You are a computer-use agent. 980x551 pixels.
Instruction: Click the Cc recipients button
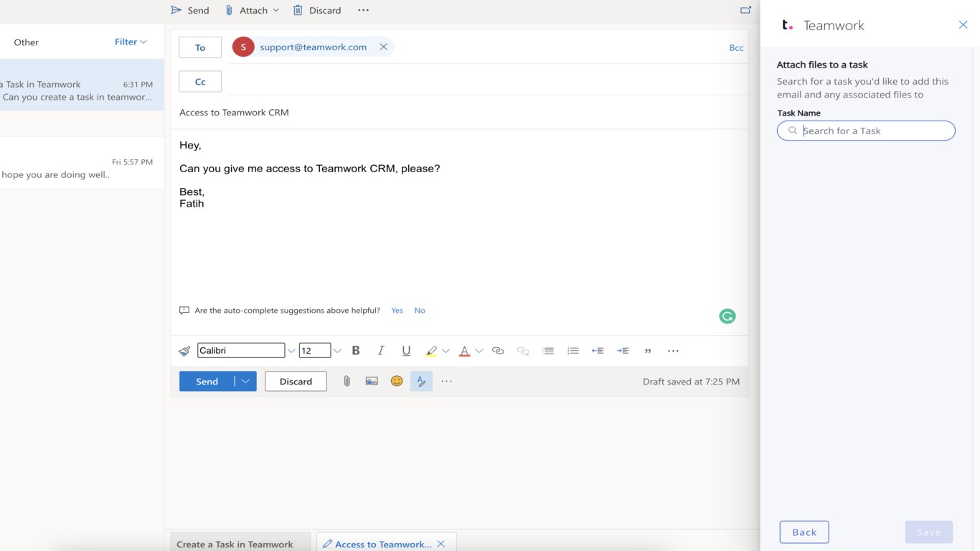[x=200, y=82]
